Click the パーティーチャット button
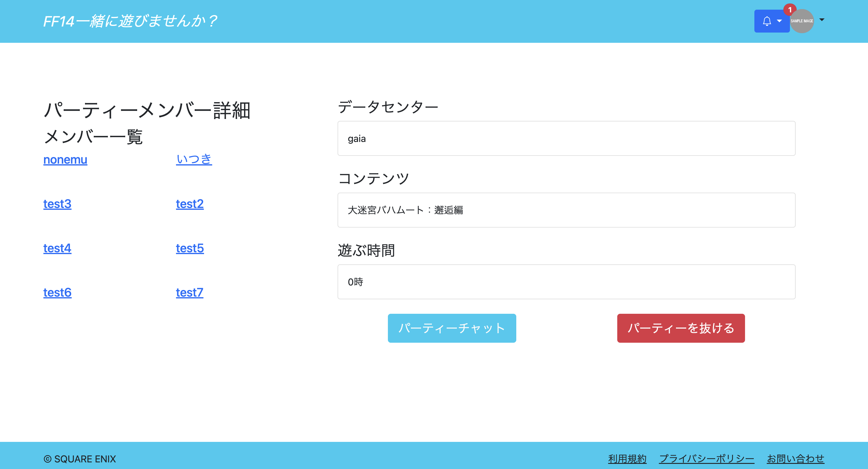The height and width of the screenshot is (469, 868). [x=451, y=328]
